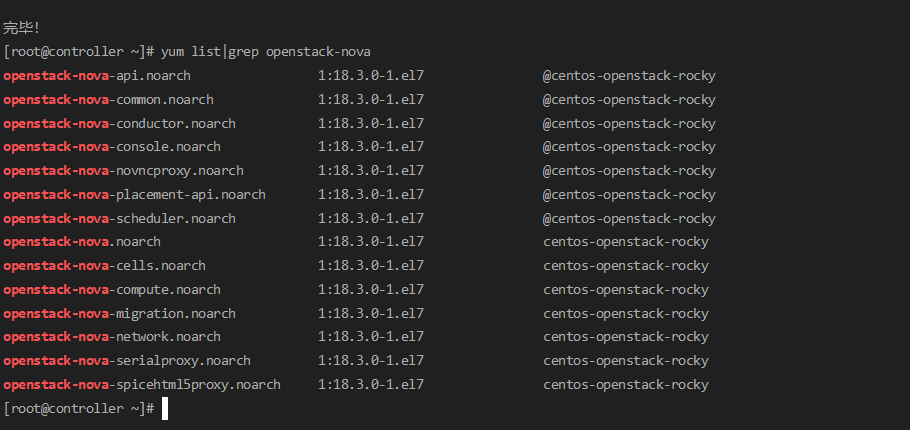Click the terminal cursor block at the last prompt
Image resolution: width=910 pixels, height=430 pixels.
(x=164, y=408)
